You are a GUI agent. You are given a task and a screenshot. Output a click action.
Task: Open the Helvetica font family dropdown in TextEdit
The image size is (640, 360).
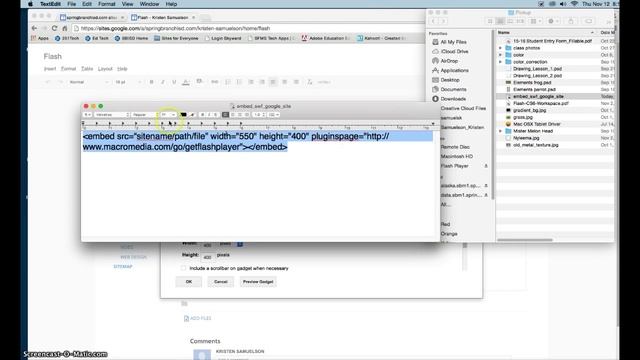tap(111, 115)
